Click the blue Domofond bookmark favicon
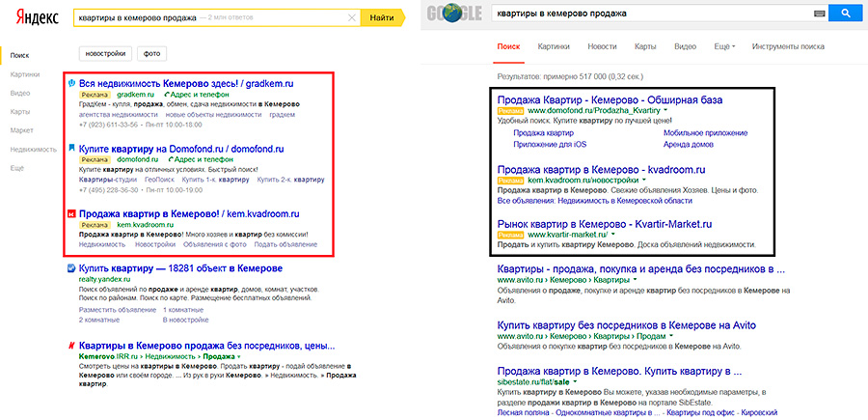Screen dimensions: 868x420 pyautogui.click(x=71, y=148)
